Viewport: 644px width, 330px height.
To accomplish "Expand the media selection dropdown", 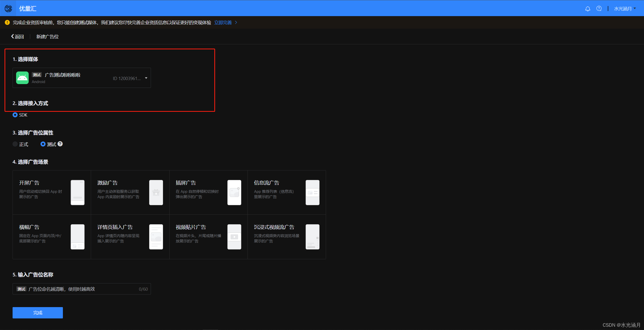I will pos(146,78).
